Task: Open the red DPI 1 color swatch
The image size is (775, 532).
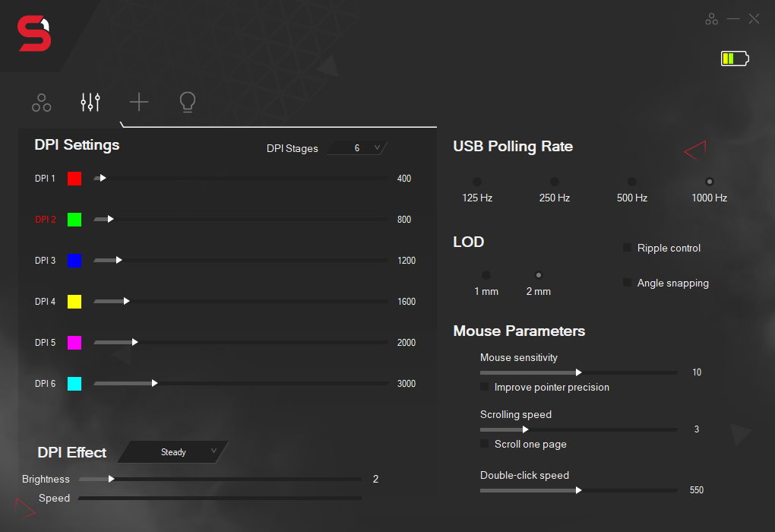Action: point(74,179)
